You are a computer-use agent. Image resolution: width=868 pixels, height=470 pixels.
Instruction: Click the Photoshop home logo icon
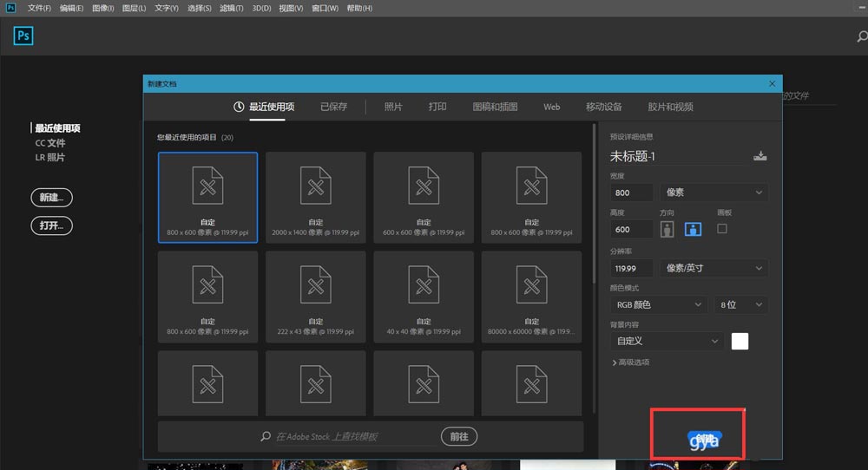tap(23, 36)
